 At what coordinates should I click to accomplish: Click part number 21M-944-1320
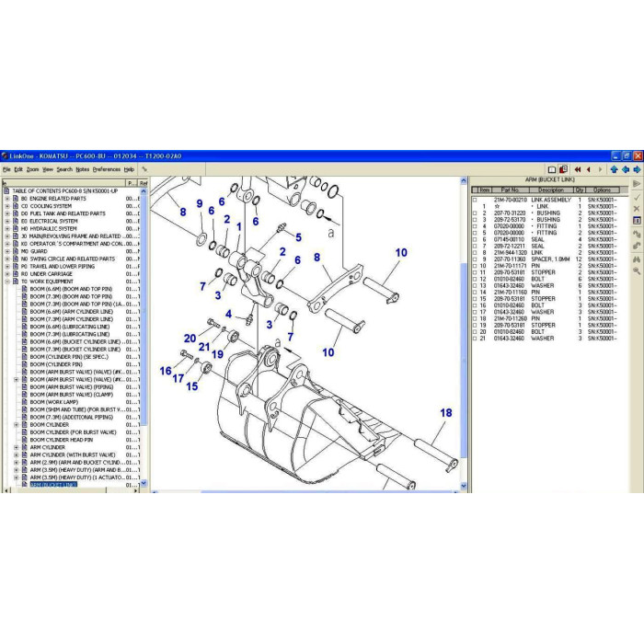point(509,253)
